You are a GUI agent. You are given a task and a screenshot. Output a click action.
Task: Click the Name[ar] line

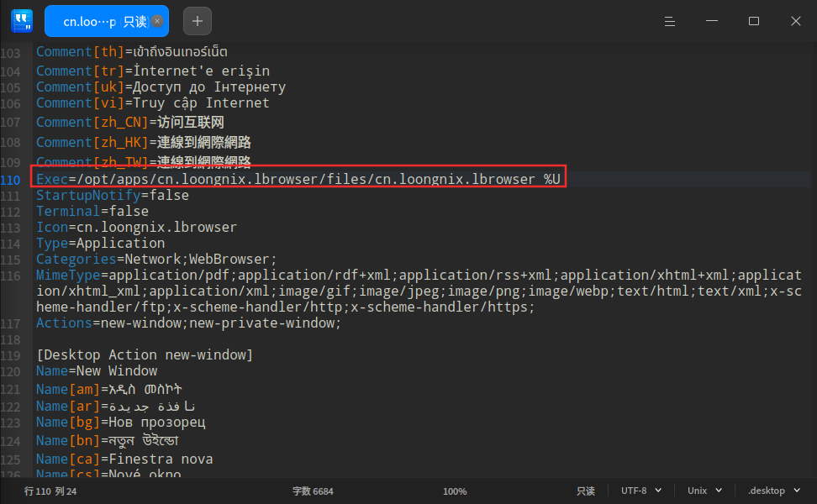pyautogui.click(x=115, y=406)
